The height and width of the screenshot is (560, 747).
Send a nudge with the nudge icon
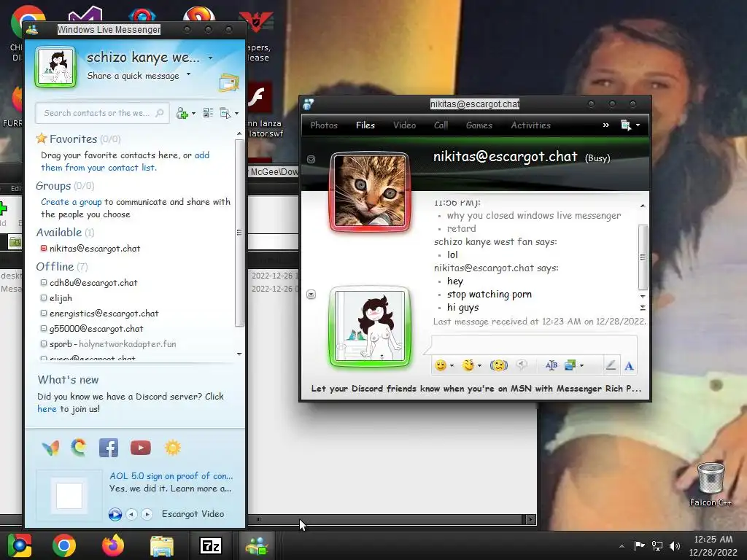(499, 365)
